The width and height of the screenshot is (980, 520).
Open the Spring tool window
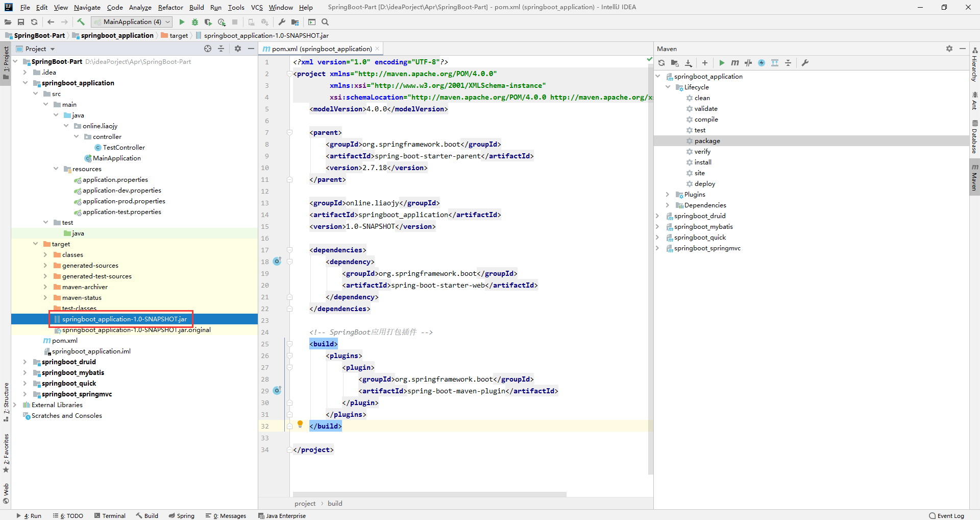pos(182,515)
